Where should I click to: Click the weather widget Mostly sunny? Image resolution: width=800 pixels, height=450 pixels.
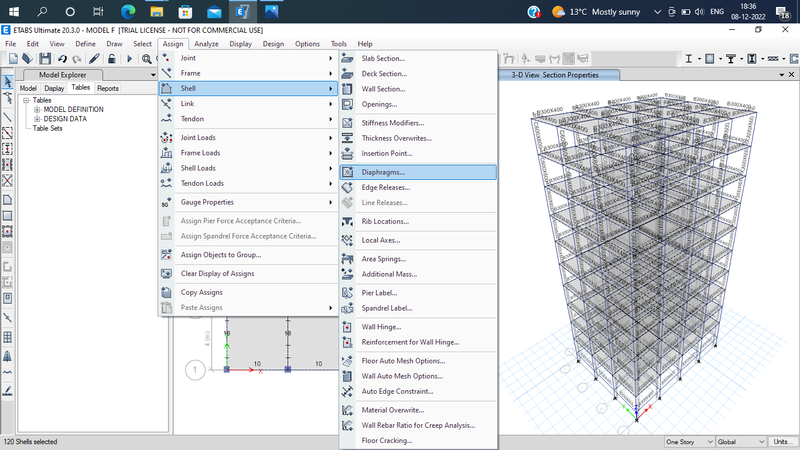click(x=596, y=12)
